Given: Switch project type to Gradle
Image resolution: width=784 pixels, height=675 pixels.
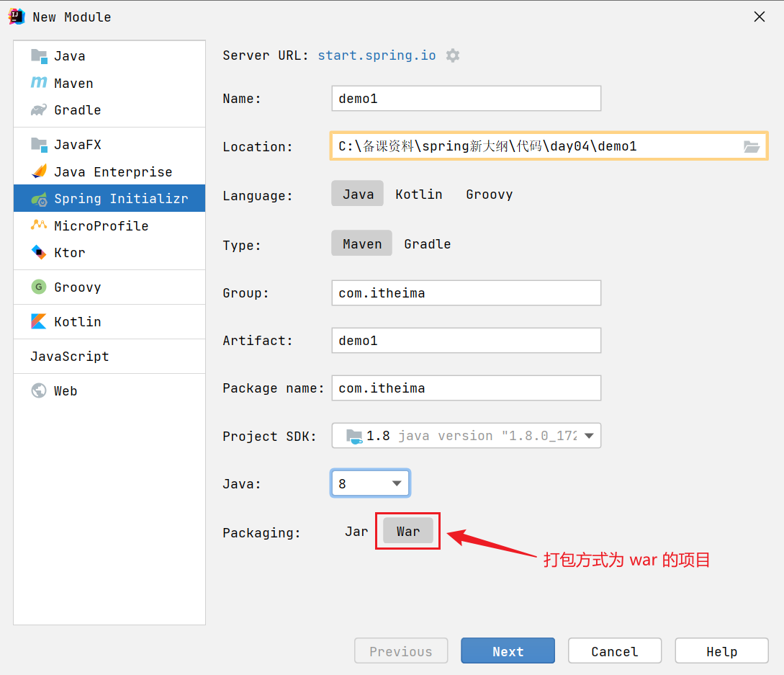Looking at the screenshot, I should 427,243.
